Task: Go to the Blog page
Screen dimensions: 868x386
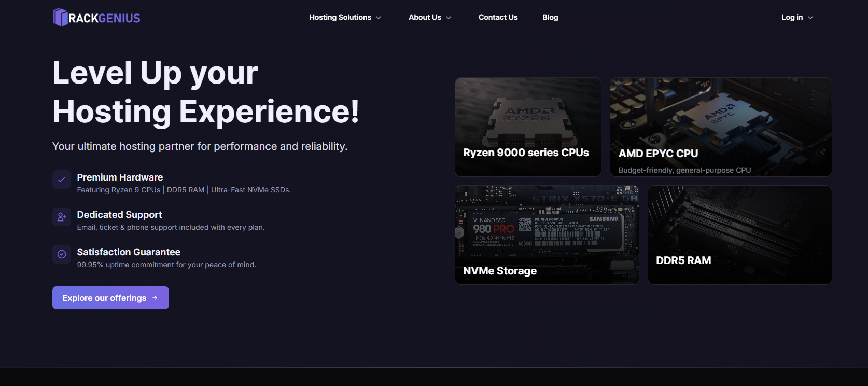Action: click(x=550, y=17)
